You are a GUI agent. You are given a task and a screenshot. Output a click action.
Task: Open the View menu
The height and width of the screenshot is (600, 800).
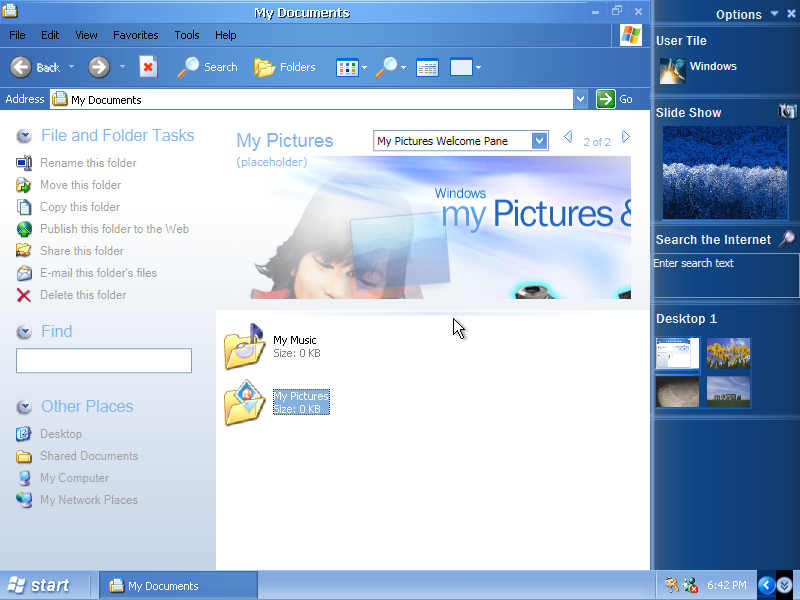[86, 35]
